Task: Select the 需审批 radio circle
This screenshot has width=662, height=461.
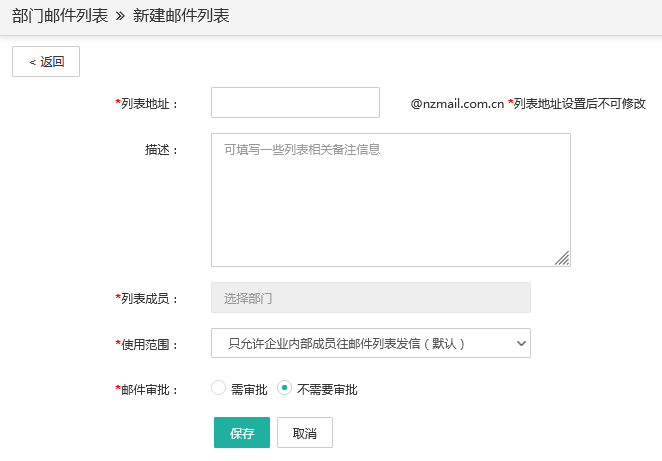Action: pyautogui.click(x=218, y=388)
